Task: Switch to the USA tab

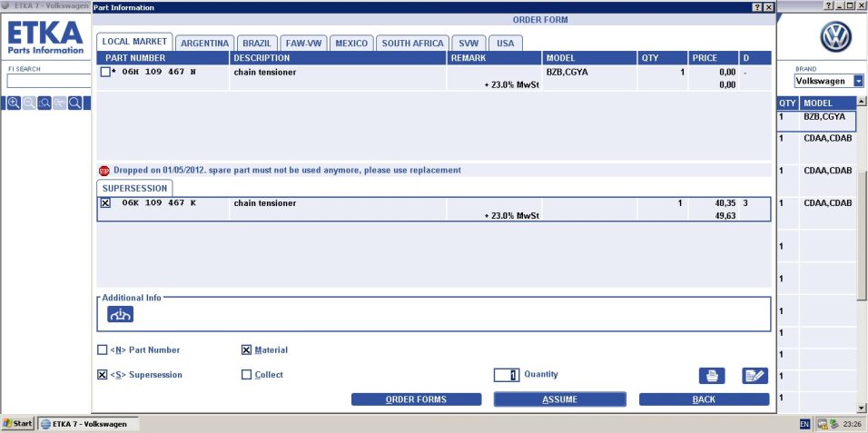Action: click(x=506, y=44)
